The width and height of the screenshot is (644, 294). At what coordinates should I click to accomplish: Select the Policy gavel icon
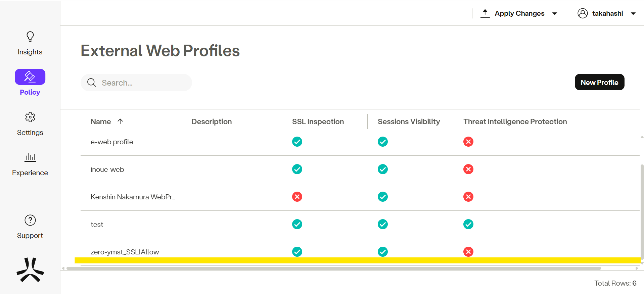point(30,77)
